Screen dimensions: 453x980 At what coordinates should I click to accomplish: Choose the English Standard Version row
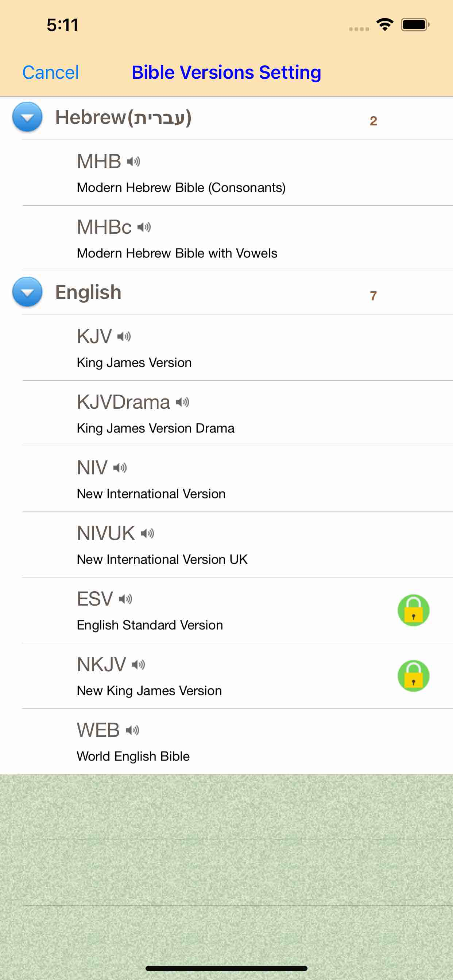(x=228, y=611)
